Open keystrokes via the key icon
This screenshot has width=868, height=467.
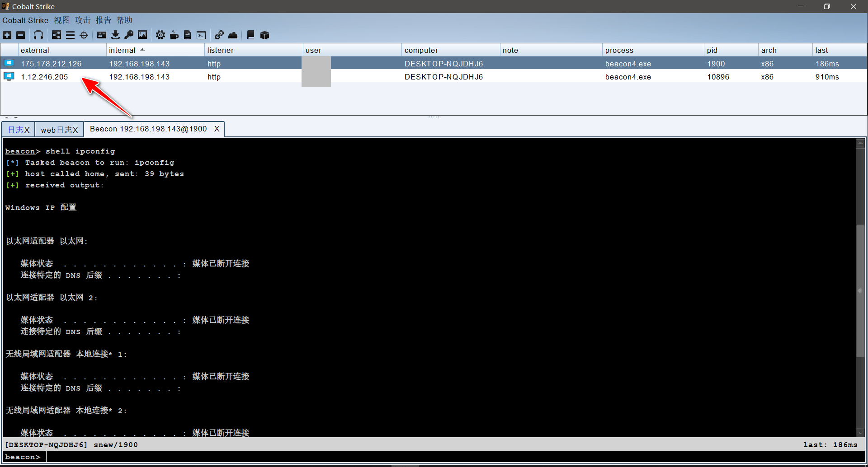pos(129,35)
